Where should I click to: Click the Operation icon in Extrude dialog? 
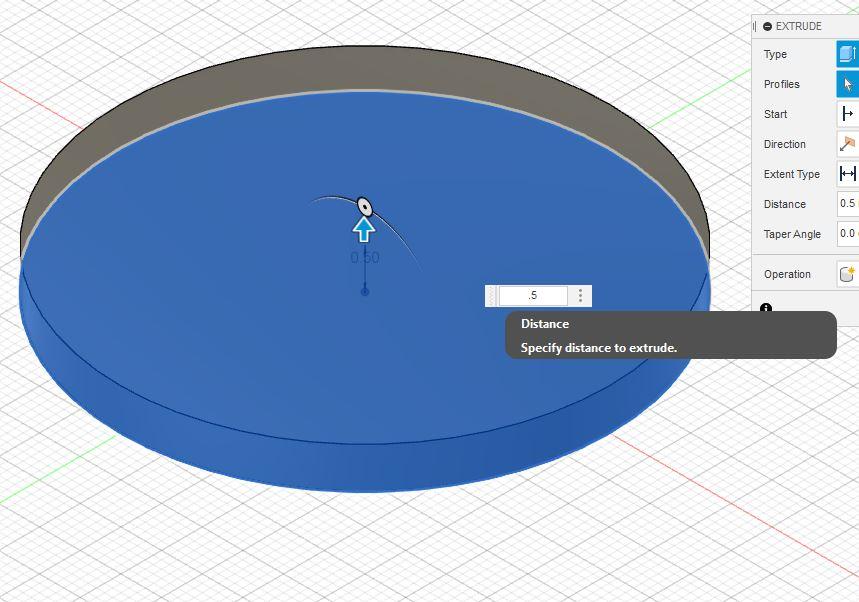(849, 274)
